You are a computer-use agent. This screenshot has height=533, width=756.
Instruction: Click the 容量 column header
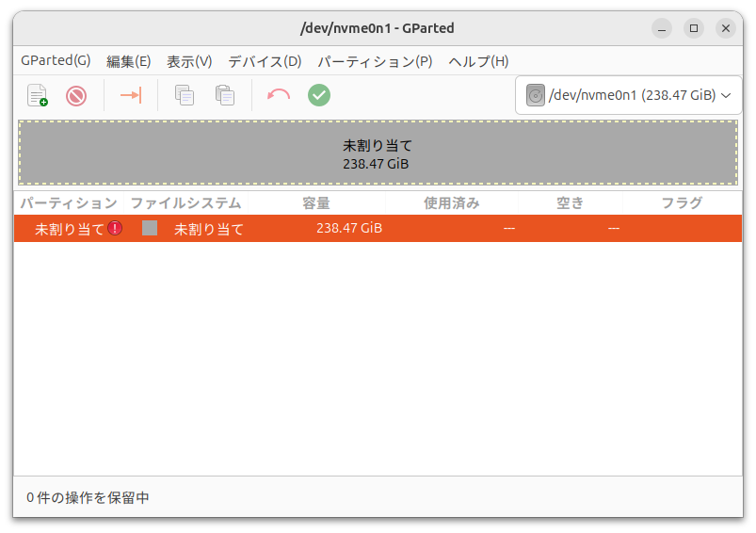point(315,202)
